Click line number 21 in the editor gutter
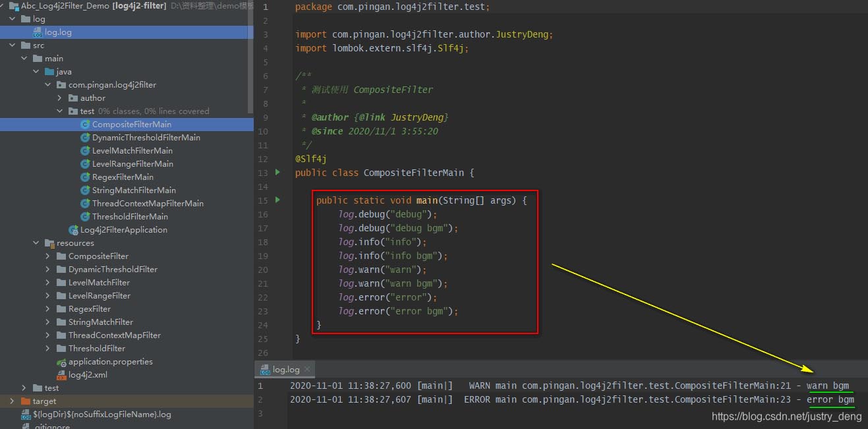Screen dimensions: 868x429 (263, 283)
